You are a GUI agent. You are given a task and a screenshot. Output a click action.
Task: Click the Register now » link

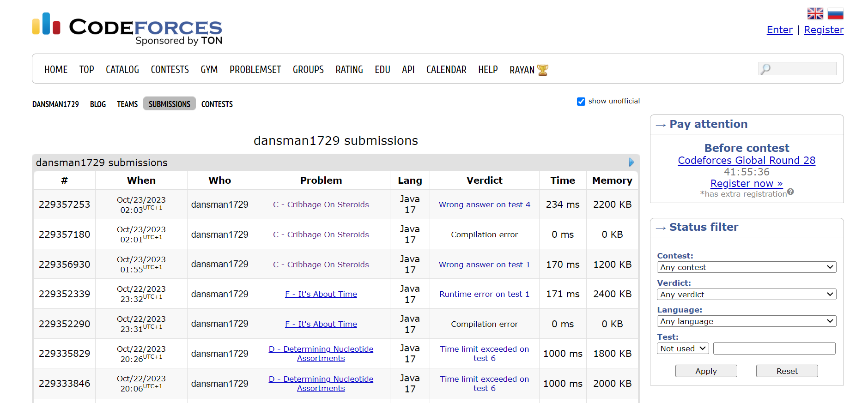747,184
